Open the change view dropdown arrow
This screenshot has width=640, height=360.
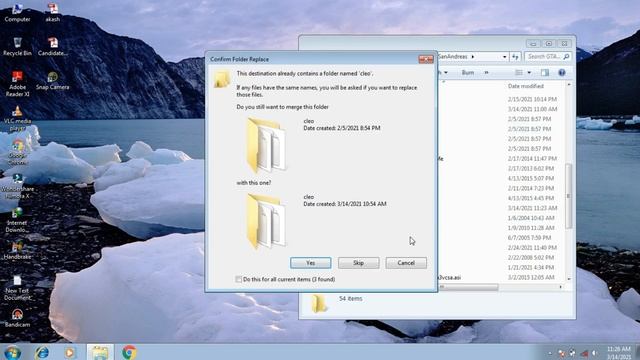[529, 73]
